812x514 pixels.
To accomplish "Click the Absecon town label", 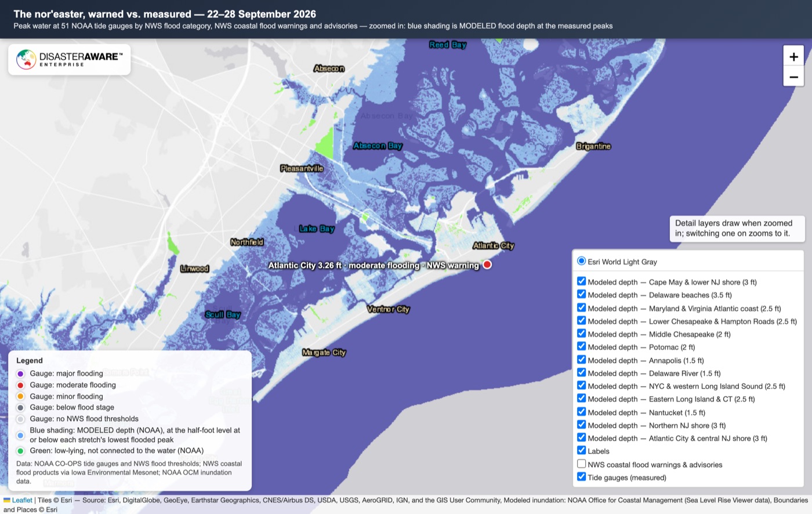I will pos(329,68).
